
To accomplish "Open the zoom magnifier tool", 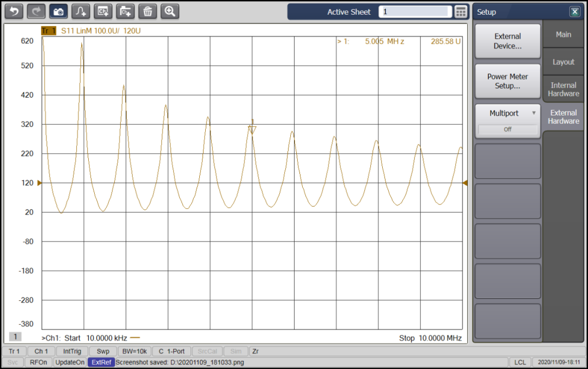I will point(169,11).
